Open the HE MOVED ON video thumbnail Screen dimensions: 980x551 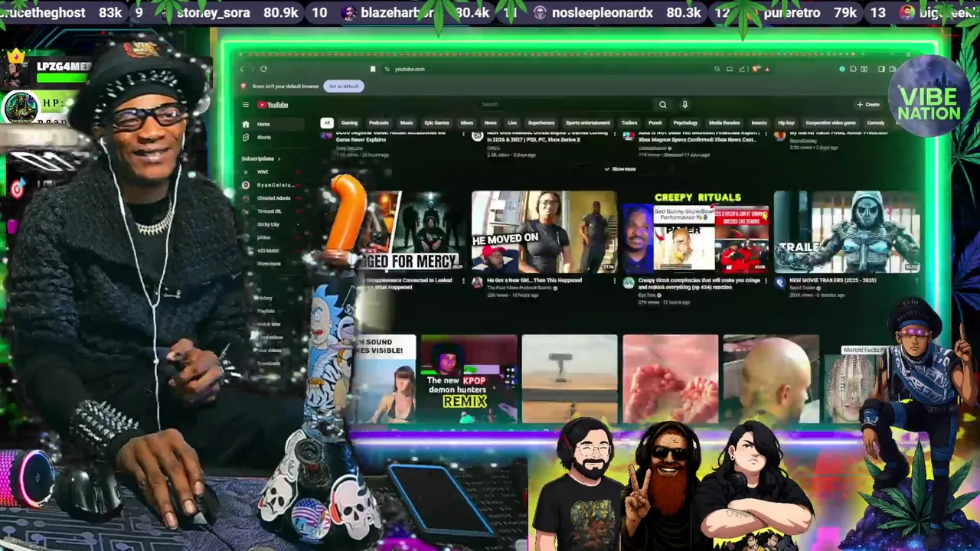pyautogui.click(x=544, y=232)
